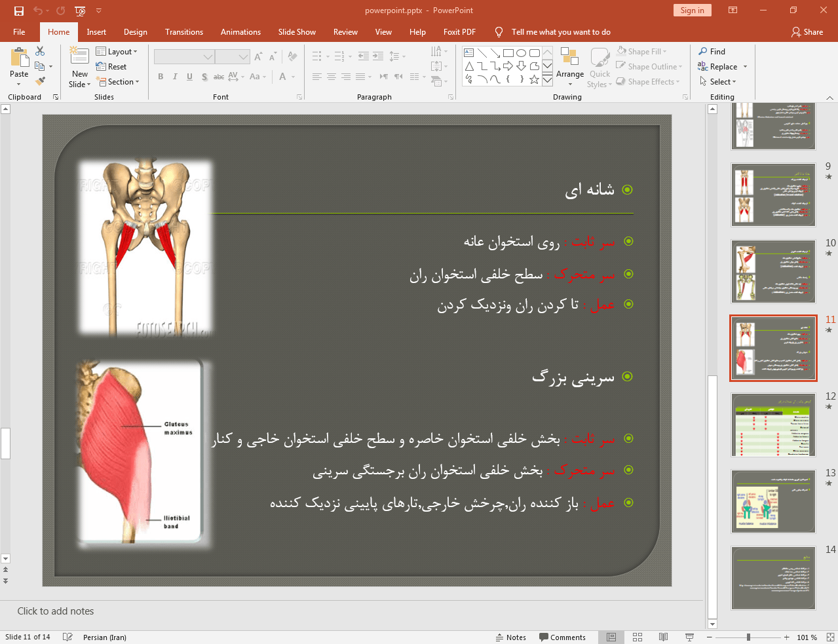The image size is (838, 644).
Task: Decrease font size with smaller A
Action: (273, 57)
